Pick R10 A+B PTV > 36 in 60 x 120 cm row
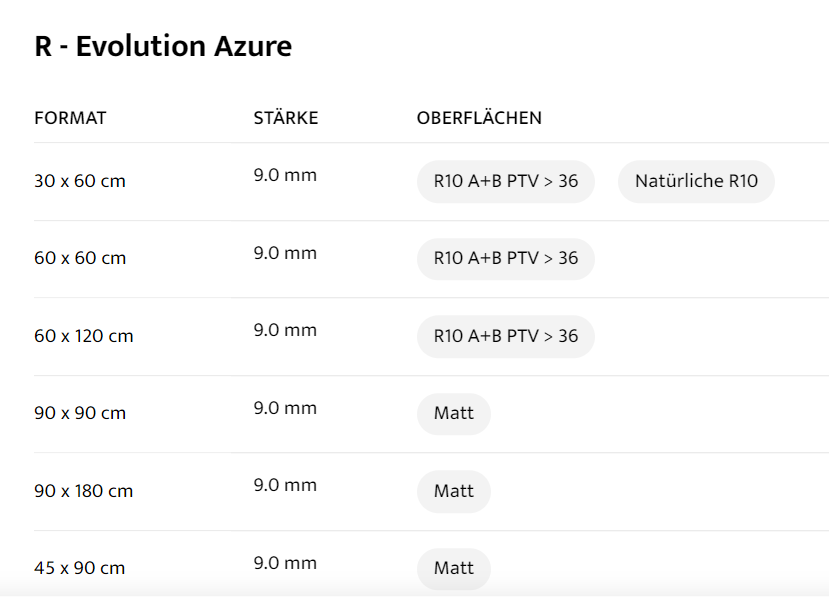The height and width of the screenshot is (610, 829). click(x=505, y=336)
